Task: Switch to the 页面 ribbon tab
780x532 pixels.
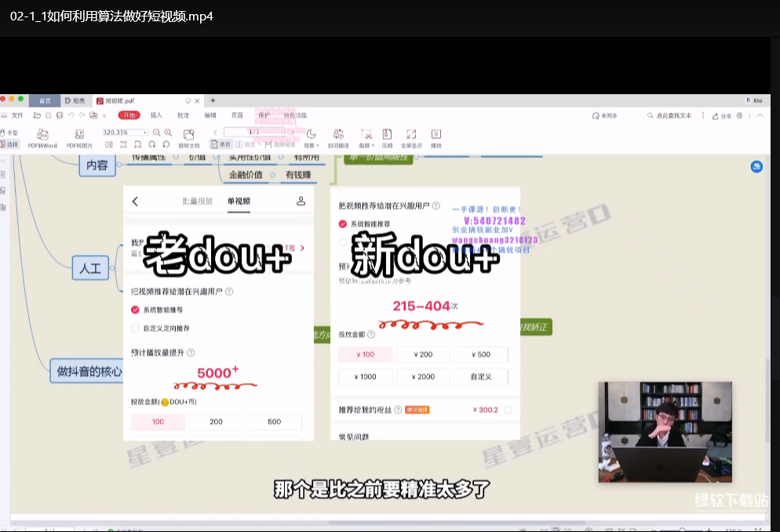Action: tap(237, 115)
